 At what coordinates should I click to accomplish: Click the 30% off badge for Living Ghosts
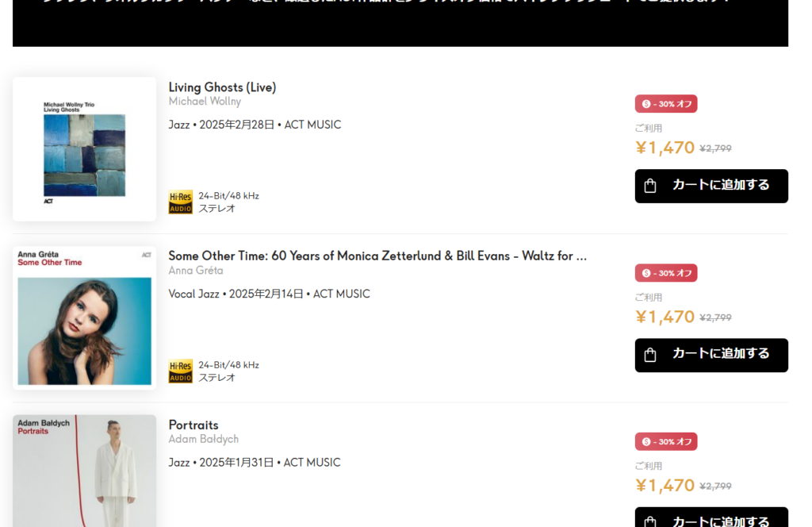(666, 104)
